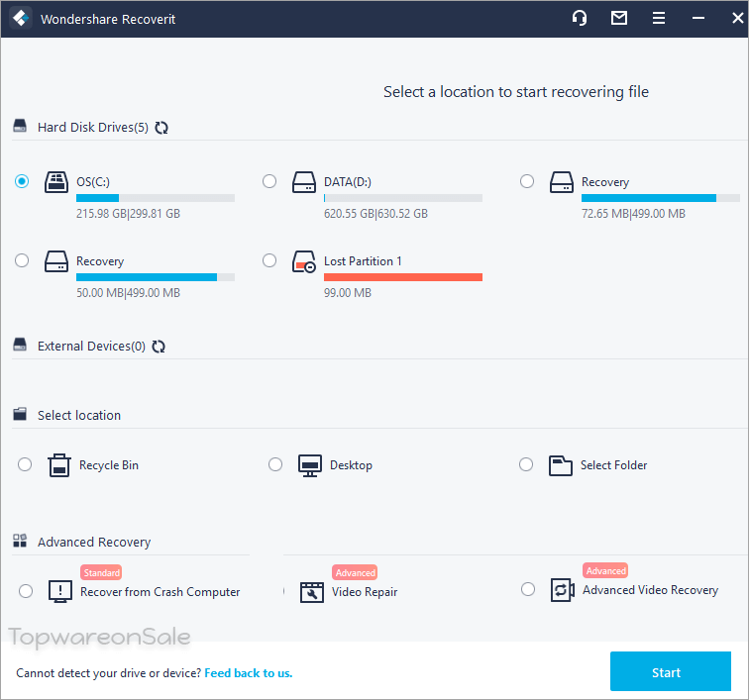The width and height of the screenshot is (749, 700).
Task: Select the 72.65 MB Recovery radio button
Action: pos(527,181)
